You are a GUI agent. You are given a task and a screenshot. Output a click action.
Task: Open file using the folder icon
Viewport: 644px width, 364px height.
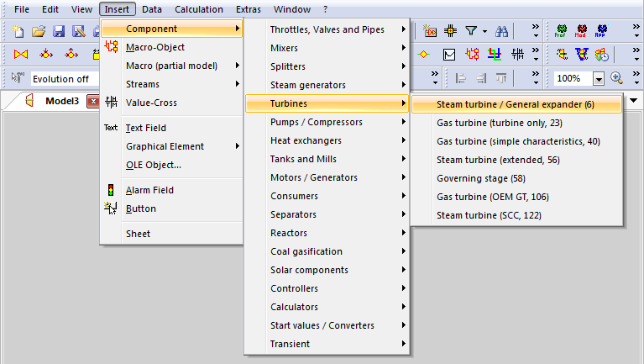tap(38, 31)
